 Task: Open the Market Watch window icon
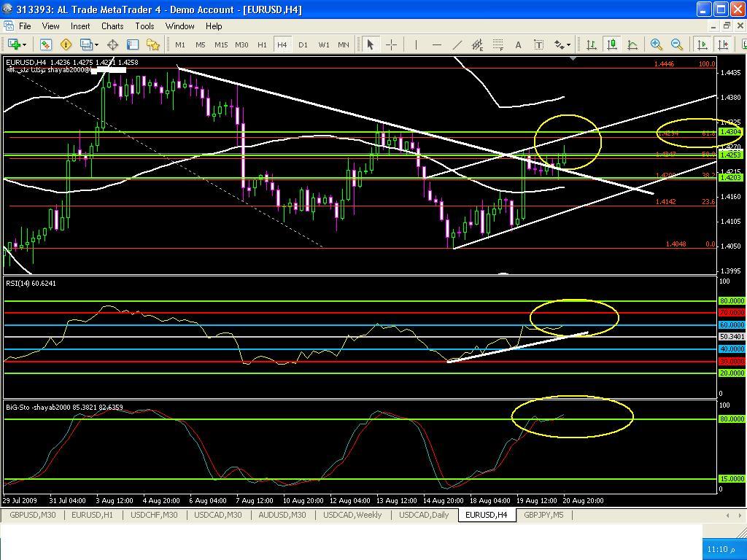(45, 44)
